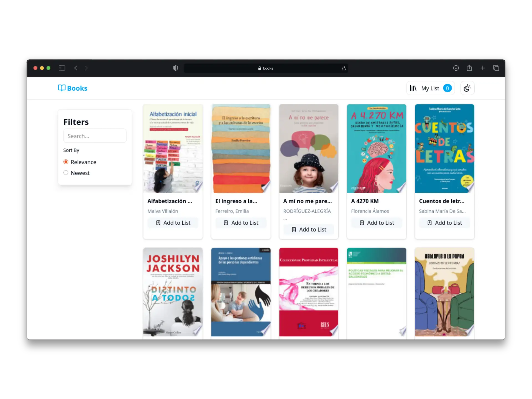Open Háblale a la pared book cover

pos(444,292)
